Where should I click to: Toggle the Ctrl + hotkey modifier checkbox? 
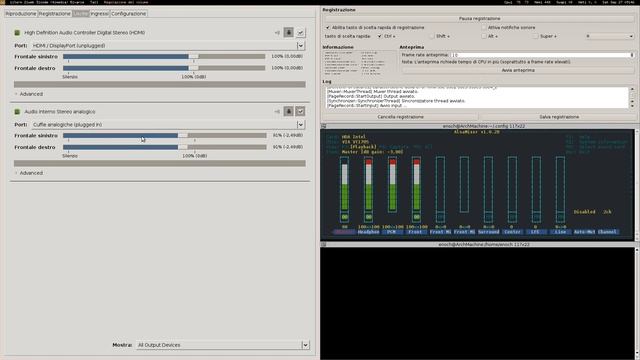[x=380, y=36]
